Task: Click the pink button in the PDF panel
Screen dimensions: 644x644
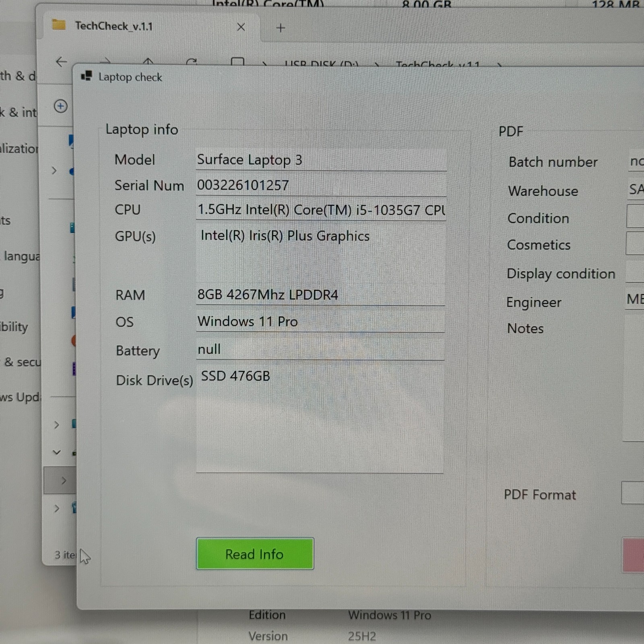Action: pyautogui.click(x=633, y=555)
